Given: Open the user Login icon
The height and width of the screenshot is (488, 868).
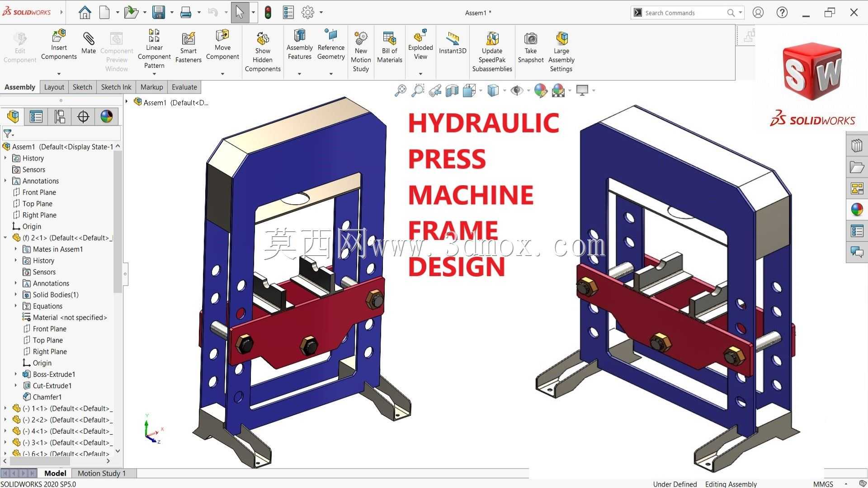Looking at the screenshot, I should pos(758,13).
